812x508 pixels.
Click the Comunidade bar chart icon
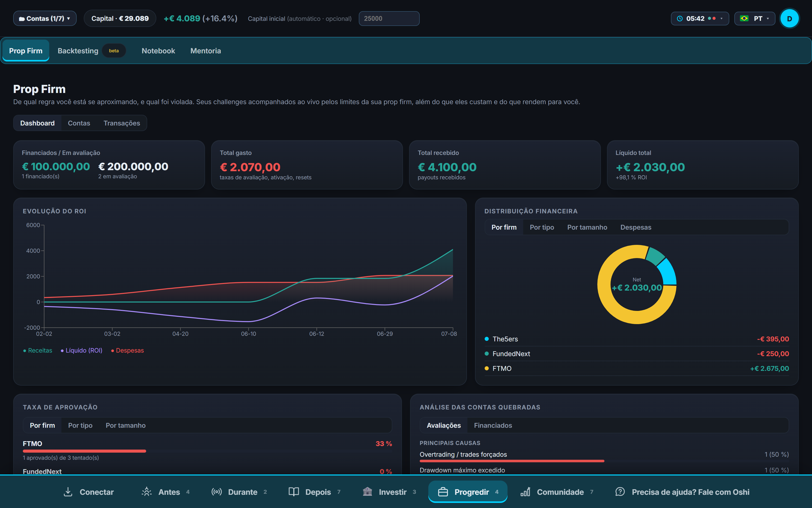(x=526, y=492)
